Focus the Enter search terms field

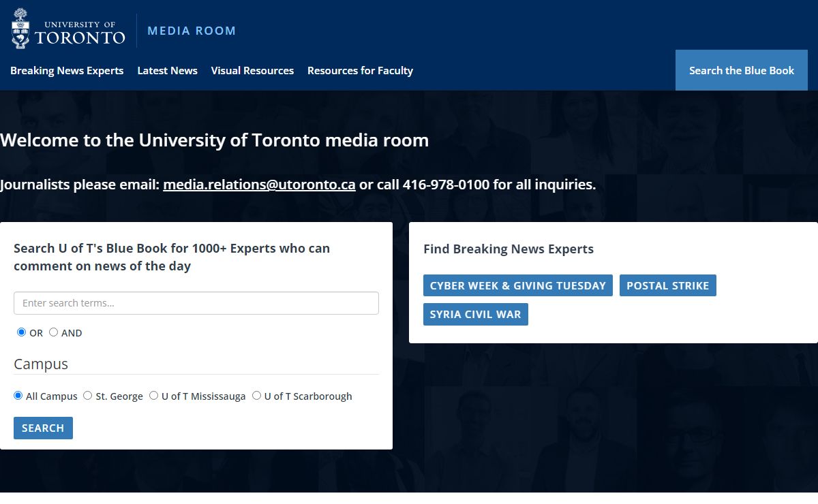pos(196,303)
